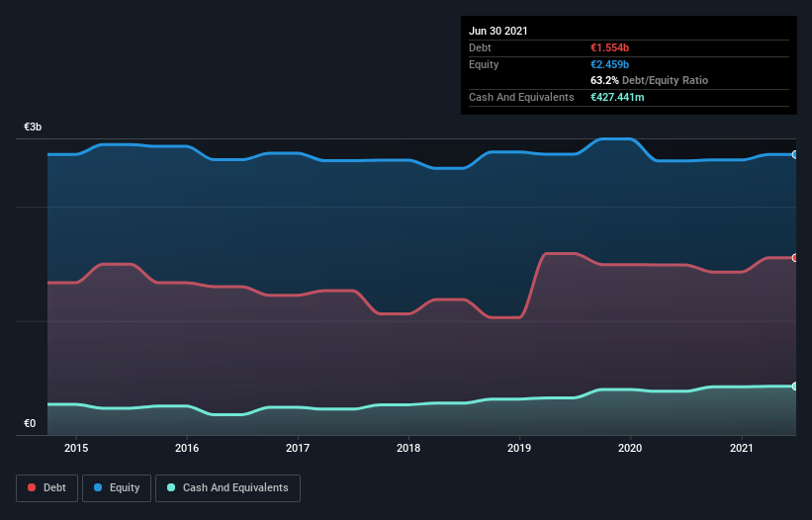This screenshot has height=520, width=812.
Task: Click the €427.441m cash value
Action: (617, 97)
